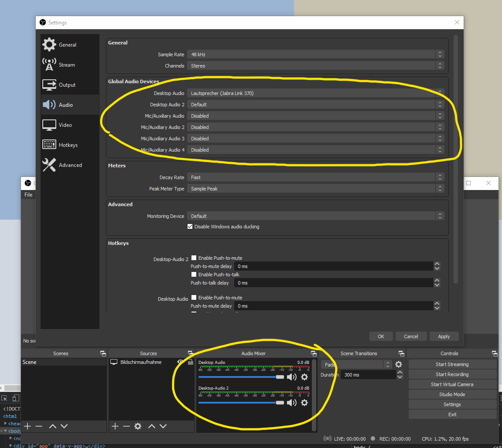Open transition properties gear icon
Image resolution: width=502 pixels, height=448 pixels.
click(x=399, y=364)
